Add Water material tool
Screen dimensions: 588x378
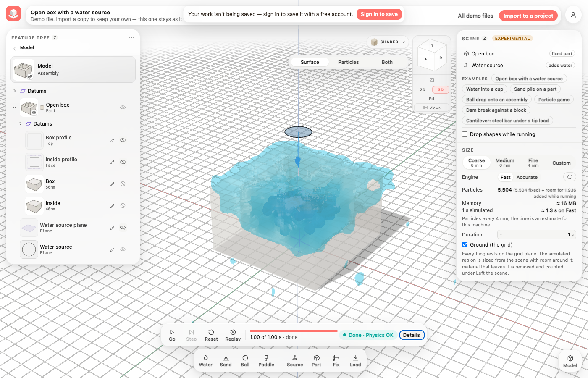click(x=205, y=361)
